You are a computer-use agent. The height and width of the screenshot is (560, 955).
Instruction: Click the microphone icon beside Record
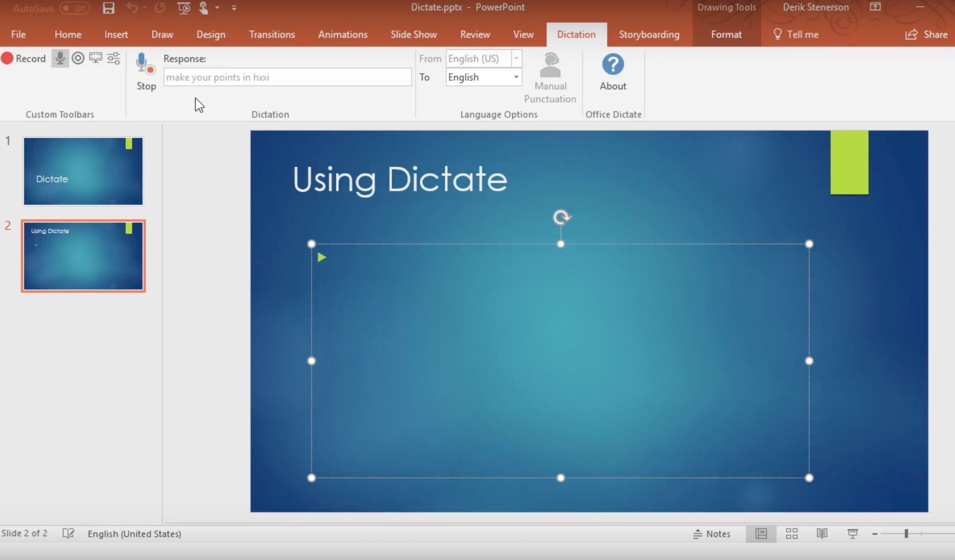60,58
